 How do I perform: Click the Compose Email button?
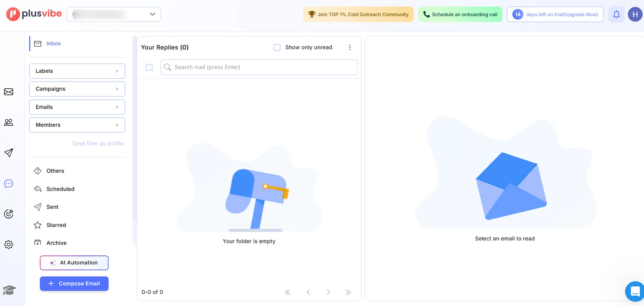pos(74,283)
